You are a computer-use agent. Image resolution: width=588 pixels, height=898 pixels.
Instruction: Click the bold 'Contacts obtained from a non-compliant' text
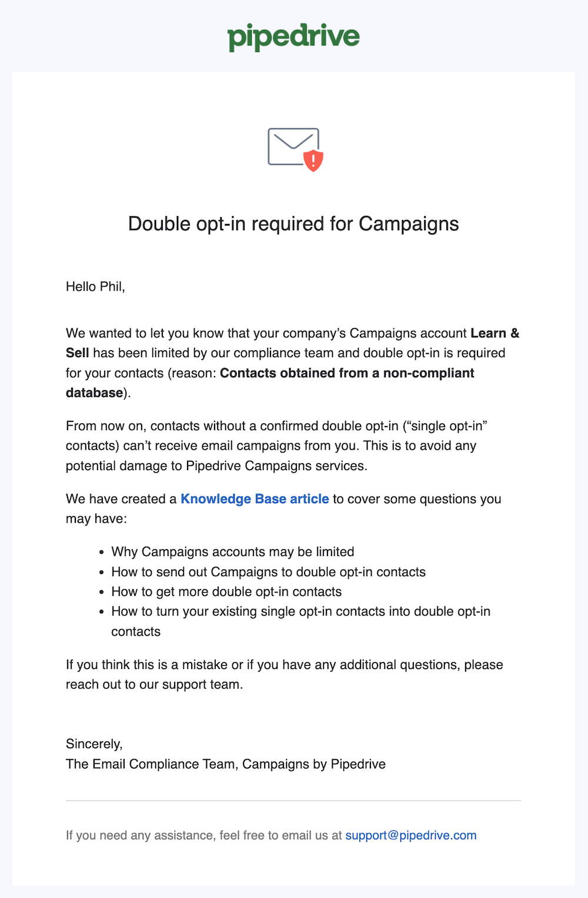[347, 373]
